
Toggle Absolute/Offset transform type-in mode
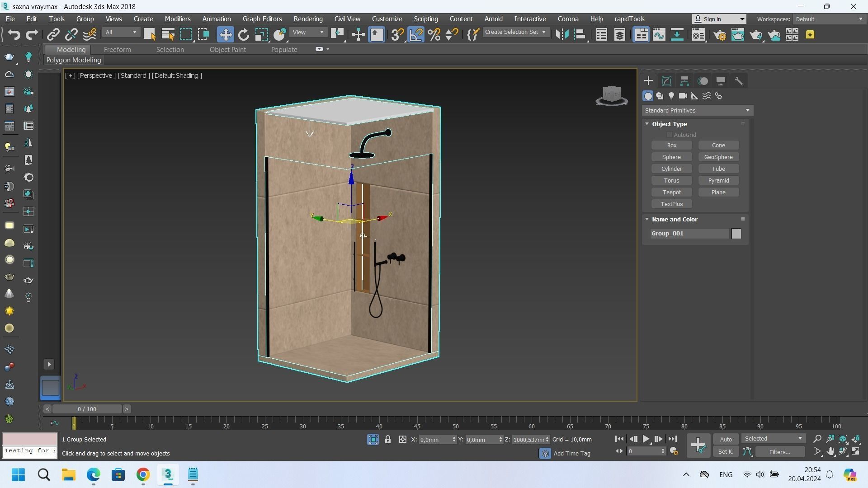tap(403, 440)
